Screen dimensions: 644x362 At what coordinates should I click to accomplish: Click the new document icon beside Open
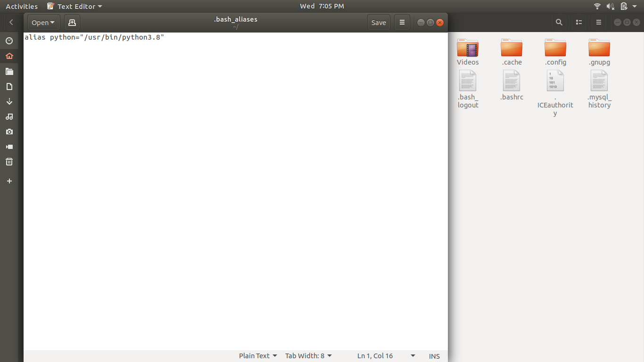(x=72, y=23)
